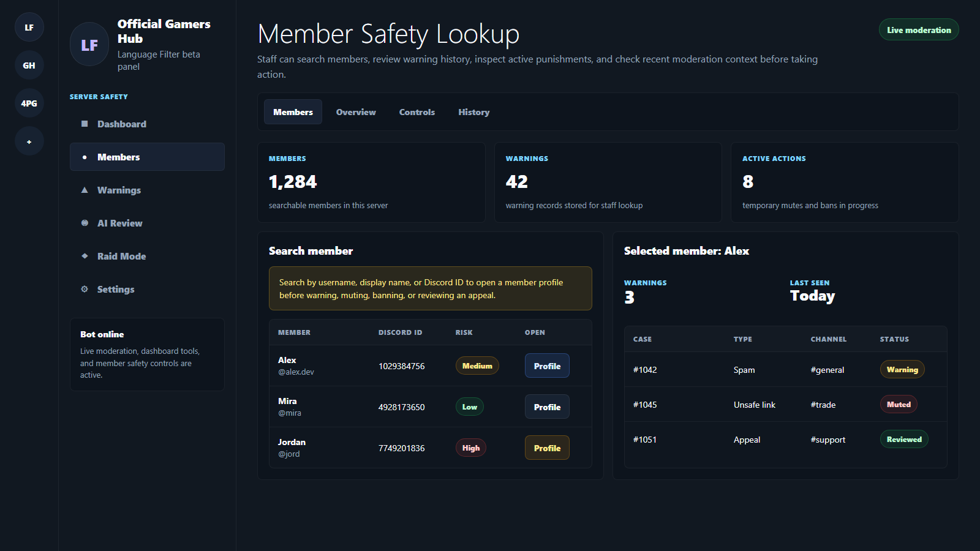Switch to the Overview tab

(x=356, y=112)
